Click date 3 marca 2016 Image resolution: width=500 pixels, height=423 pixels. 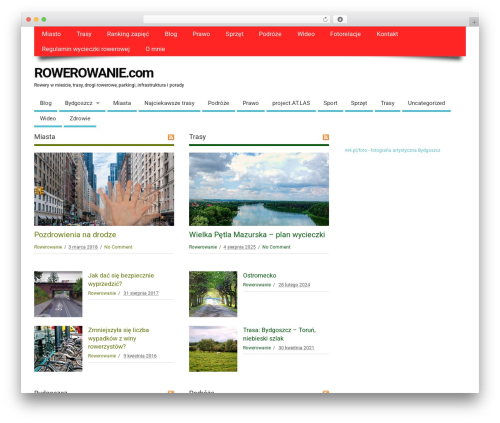[x=83, y=247]
